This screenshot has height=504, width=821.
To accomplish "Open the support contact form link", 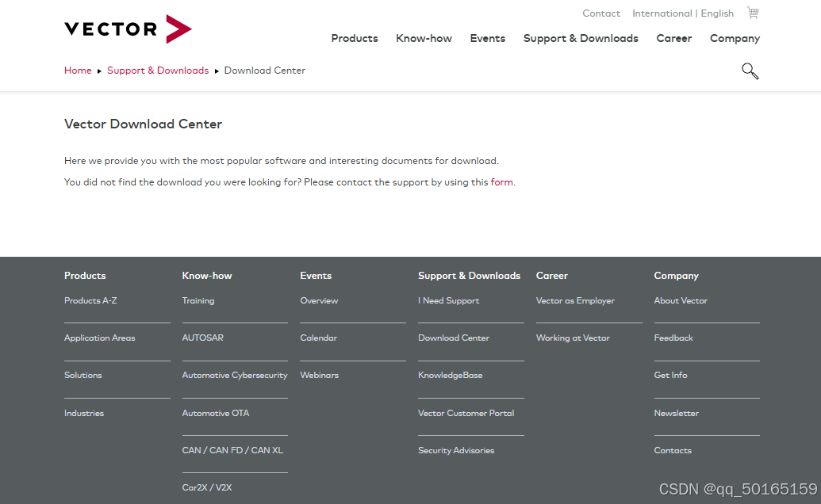I will (501, 182).
